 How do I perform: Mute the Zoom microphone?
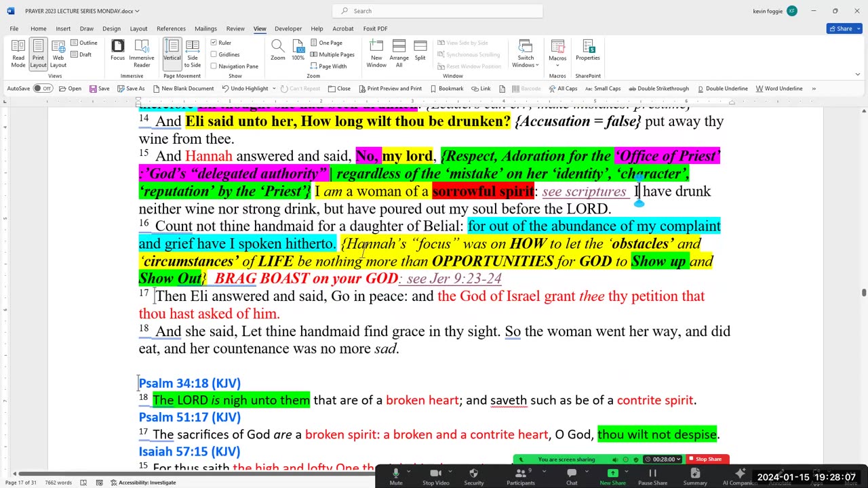point(396,476)
